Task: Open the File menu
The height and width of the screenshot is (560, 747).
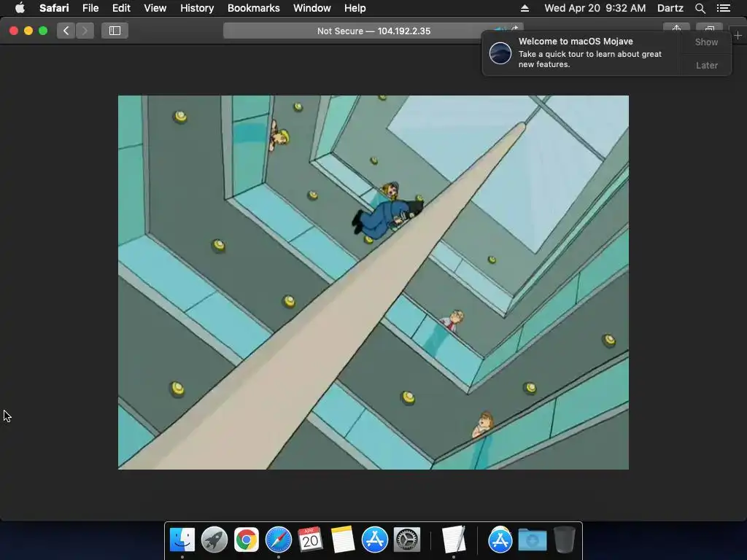Action: tap(90, 8)
